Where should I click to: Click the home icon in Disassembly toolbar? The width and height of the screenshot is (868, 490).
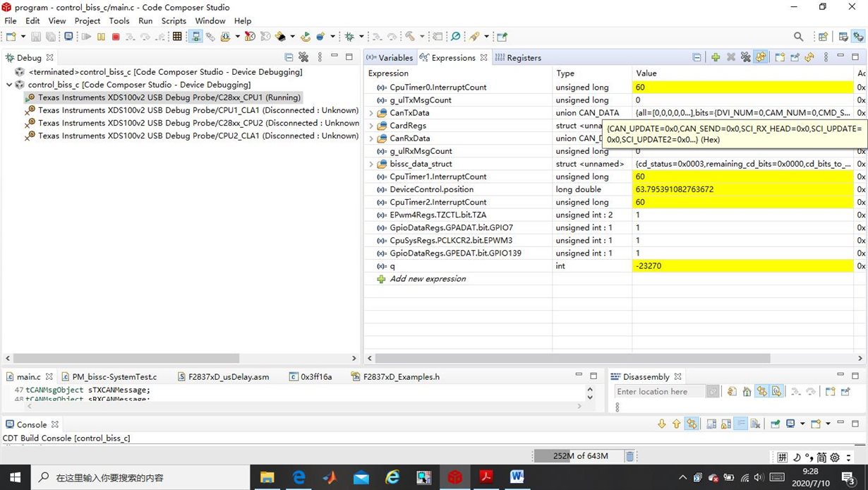[x=747, y=392]
